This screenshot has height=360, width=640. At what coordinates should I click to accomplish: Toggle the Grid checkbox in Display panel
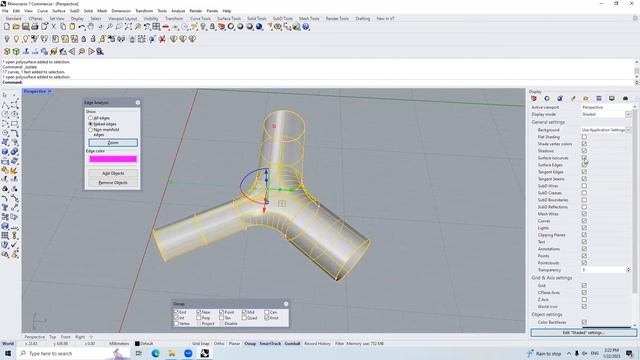pos(584,285)
